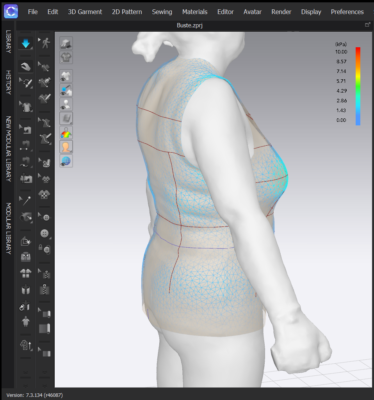
Task: Open the 2D Pattern menu
Action: coord(127,12)
